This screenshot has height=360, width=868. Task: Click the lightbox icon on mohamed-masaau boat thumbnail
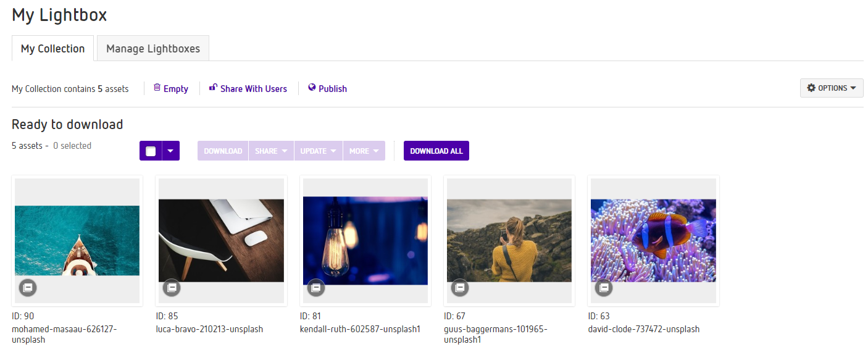tap(28, 288)
